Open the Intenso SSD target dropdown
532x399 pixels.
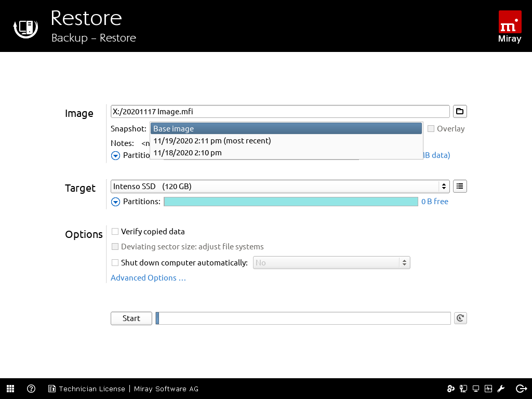coord(280,186)
